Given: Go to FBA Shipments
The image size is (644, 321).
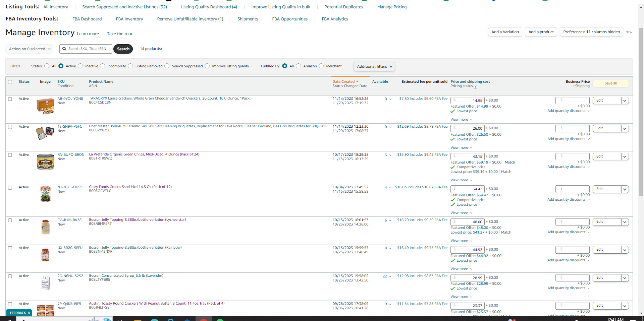Looking at the screenshot, I should (x=248, y=19).
